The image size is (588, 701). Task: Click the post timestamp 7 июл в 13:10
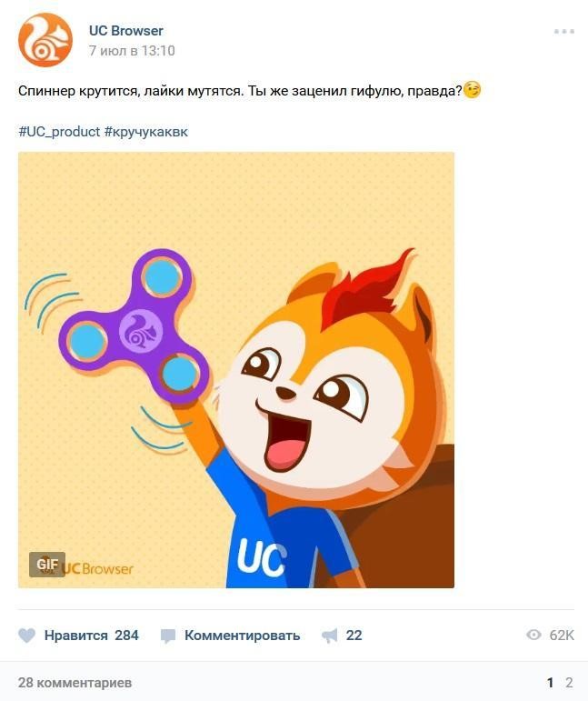click(132, 51)
